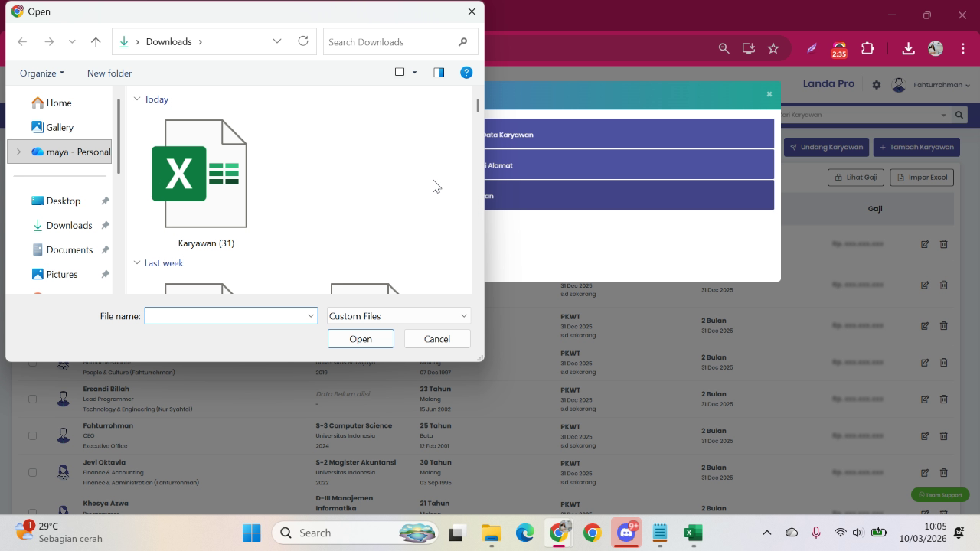Go up one folder level
980x551 pixels.
pyautogui.click(x=96, y=42)
